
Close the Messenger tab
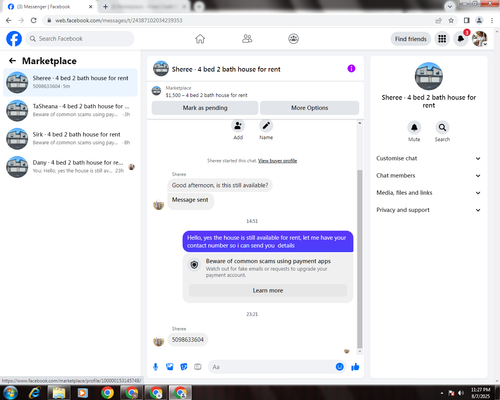(90, 7)
